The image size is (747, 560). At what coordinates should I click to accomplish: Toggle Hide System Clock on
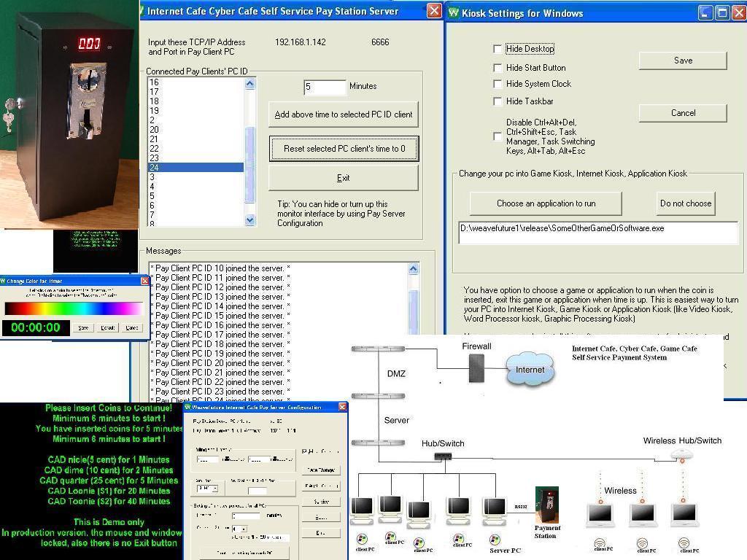[498, 84]
